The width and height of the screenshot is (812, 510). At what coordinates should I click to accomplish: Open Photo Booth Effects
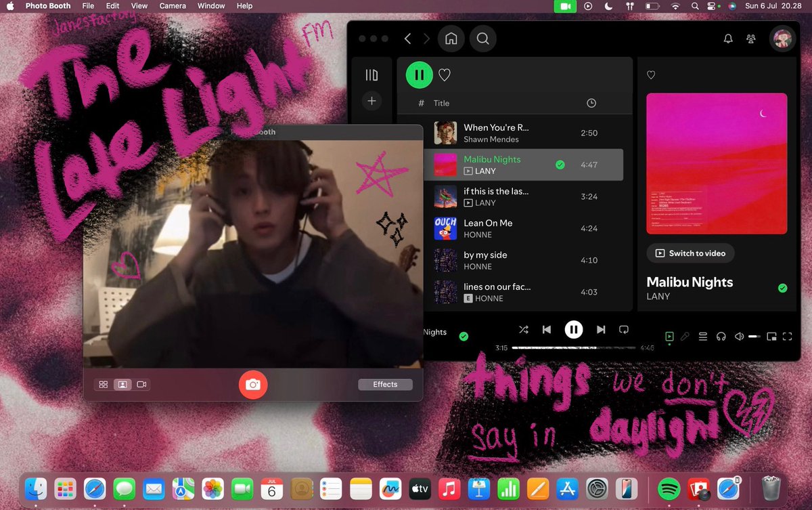coord(385,384)
